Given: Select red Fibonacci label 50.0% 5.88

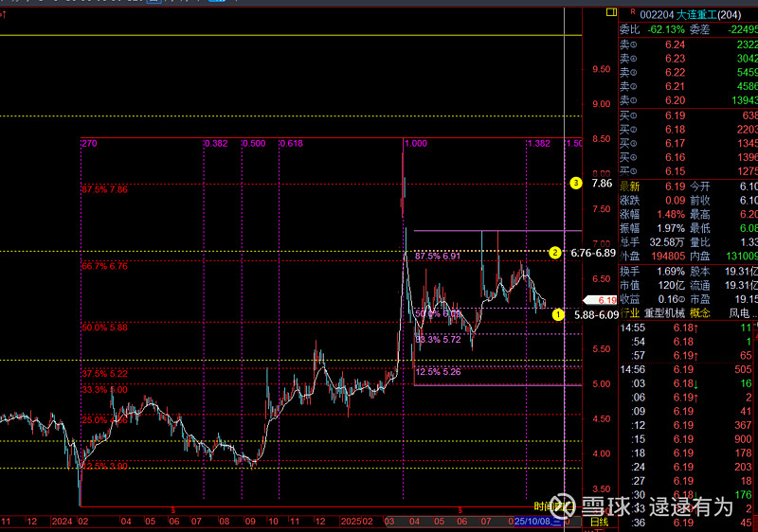Looking at the screenshot, I should (x=105, y=328).
